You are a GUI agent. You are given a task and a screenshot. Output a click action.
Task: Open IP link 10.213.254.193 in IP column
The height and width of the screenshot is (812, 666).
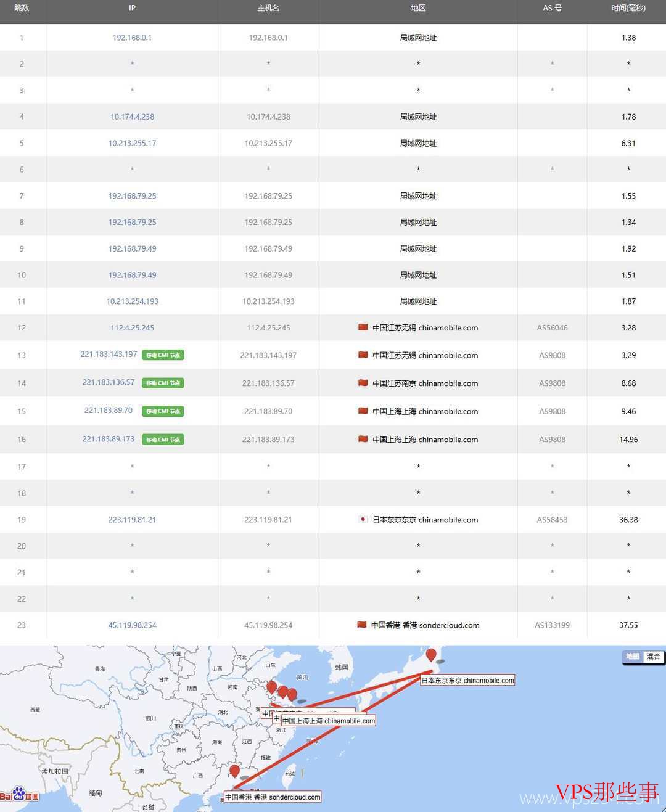click(x=132, y=301)
